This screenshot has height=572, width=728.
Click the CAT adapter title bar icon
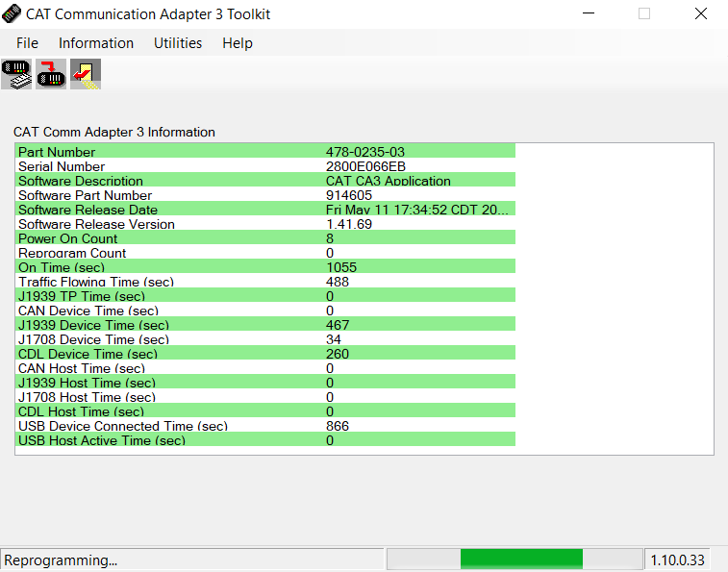[x=12, y=13]
